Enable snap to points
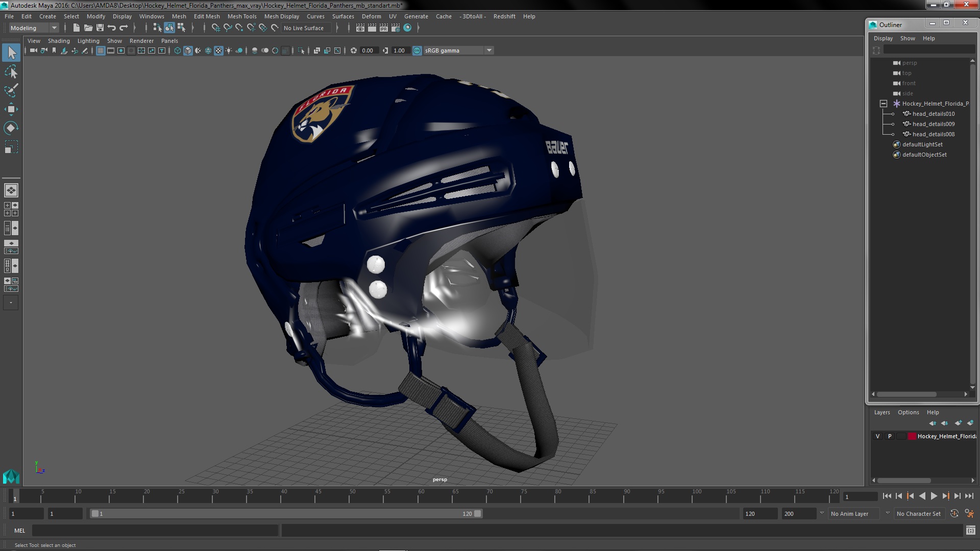Screen dimensions: 980x551 pyautogui.click(x=239, y=28)
